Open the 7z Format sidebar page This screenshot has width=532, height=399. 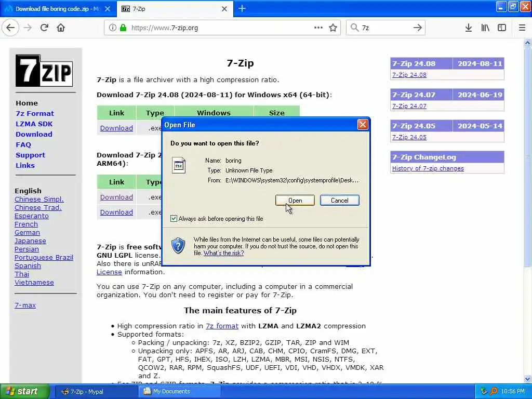(35, 113)
